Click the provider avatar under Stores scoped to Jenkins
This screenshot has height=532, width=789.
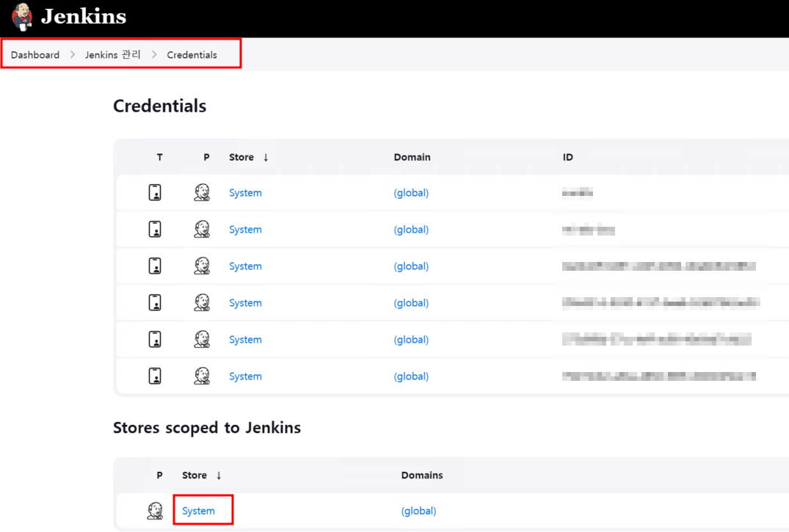pyautogui.click(x=154, y=510)
